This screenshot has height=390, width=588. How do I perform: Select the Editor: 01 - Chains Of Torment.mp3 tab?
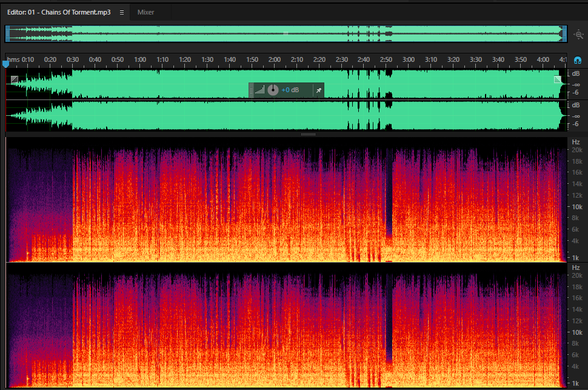[59, 12]
